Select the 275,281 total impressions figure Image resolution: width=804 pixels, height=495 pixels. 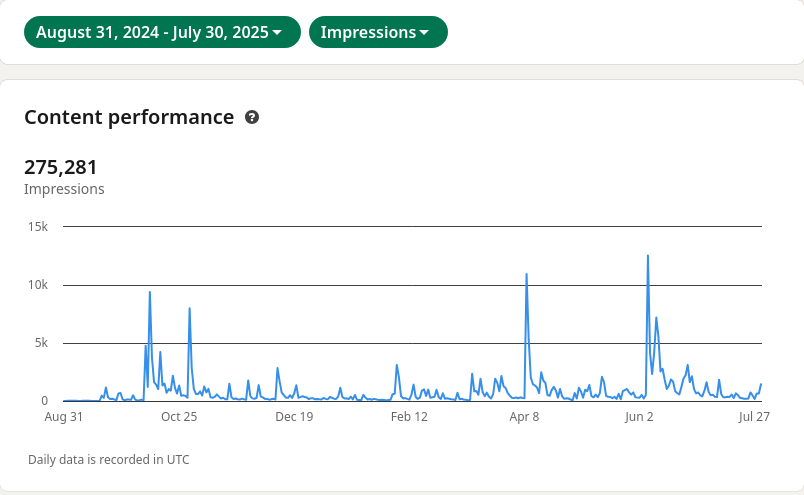pyautogui.click(x=61, y=167)
